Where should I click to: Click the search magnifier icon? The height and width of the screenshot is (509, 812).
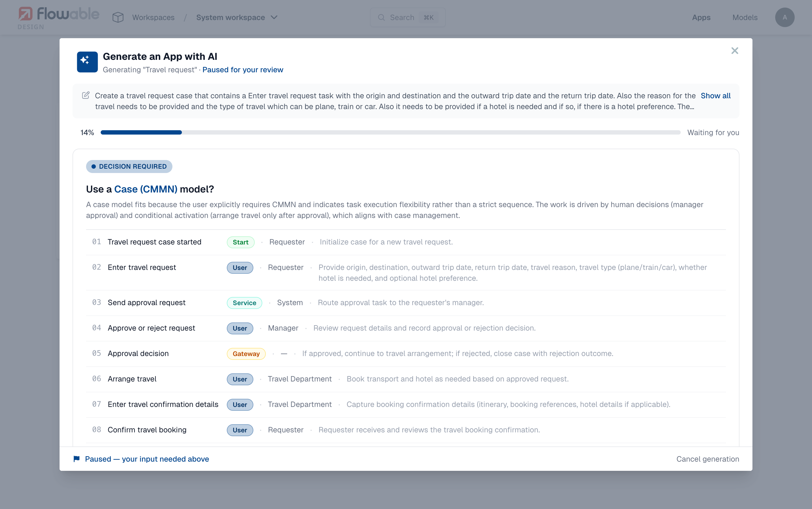tap(381, 18)
